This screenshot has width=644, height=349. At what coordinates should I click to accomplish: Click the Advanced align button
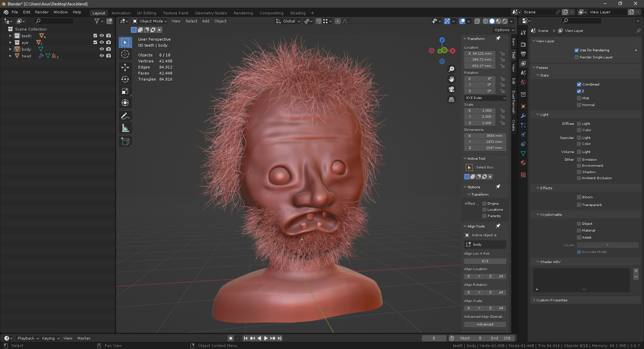(485, 325)
